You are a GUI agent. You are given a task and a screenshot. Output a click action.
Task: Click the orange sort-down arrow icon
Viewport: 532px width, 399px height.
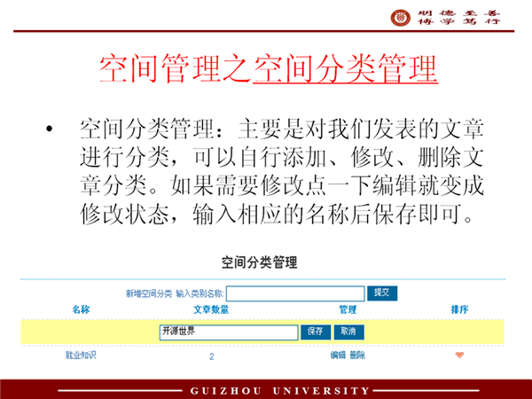(459, 356)
